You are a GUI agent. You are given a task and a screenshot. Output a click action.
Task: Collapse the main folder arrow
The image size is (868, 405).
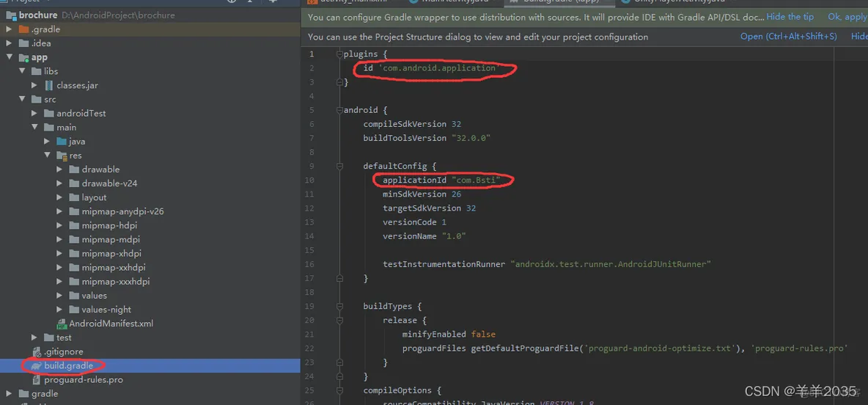(x=34, y=128)
